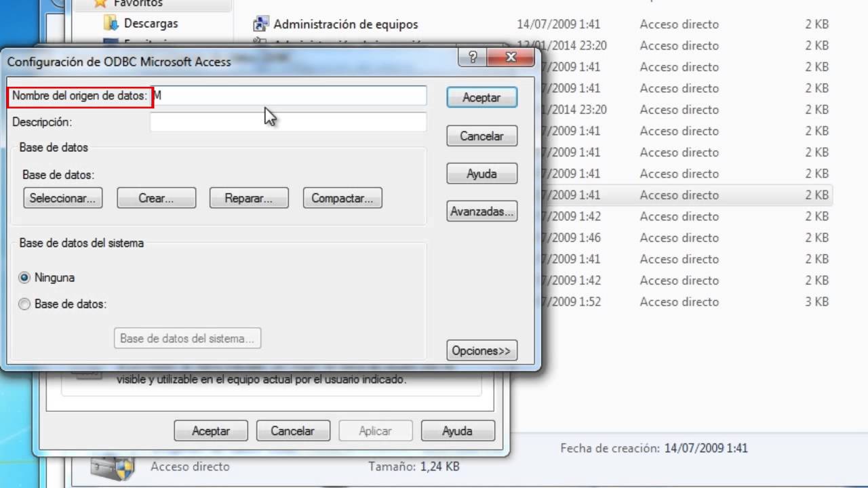Click Tamaño: 1,24 KB in details pane
The width and height of the screenshot is (868, 488).
414,466
